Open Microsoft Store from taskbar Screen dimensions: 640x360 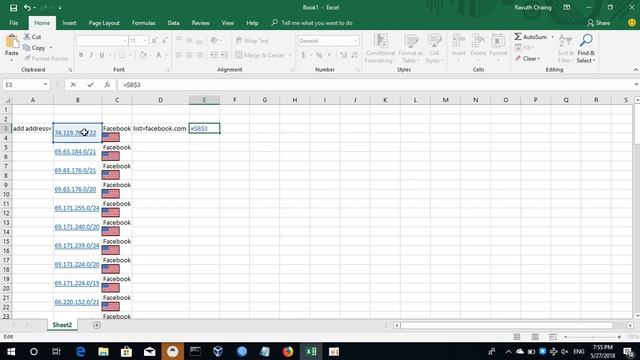126,351
